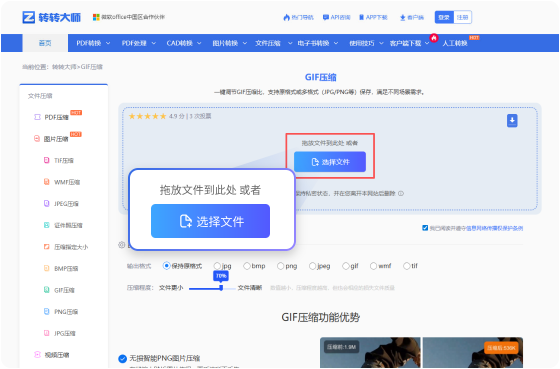Expand the CAD转换 dropdown arrow
Image resolution: width=560 pixels, height=369 pixels.
coord(199,43)
